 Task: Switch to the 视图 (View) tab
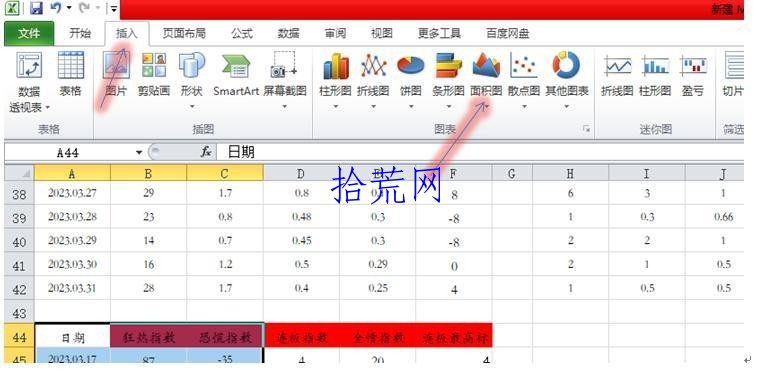coord(382,33)
